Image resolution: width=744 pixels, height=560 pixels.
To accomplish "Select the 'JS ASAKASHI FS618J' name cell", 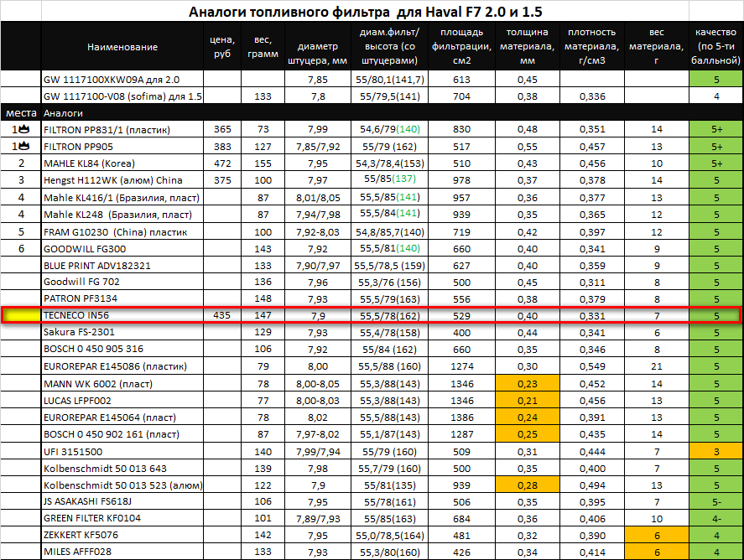I will click(122, 501).
